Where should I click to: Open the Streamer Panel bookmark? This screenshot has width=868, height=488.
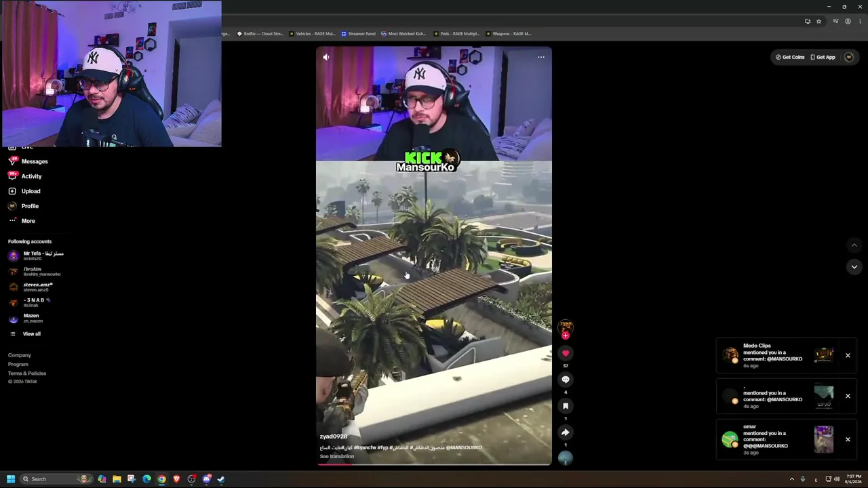pyautogui.click(x=358, y=33)
